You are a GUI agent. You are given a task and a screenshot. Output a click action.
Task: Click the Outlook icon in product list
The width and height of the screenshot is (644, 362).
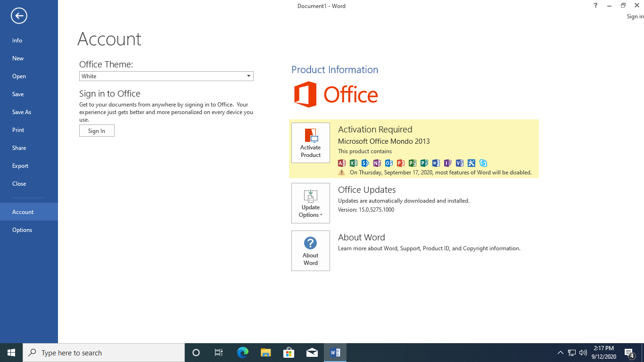tap(389, 163)
